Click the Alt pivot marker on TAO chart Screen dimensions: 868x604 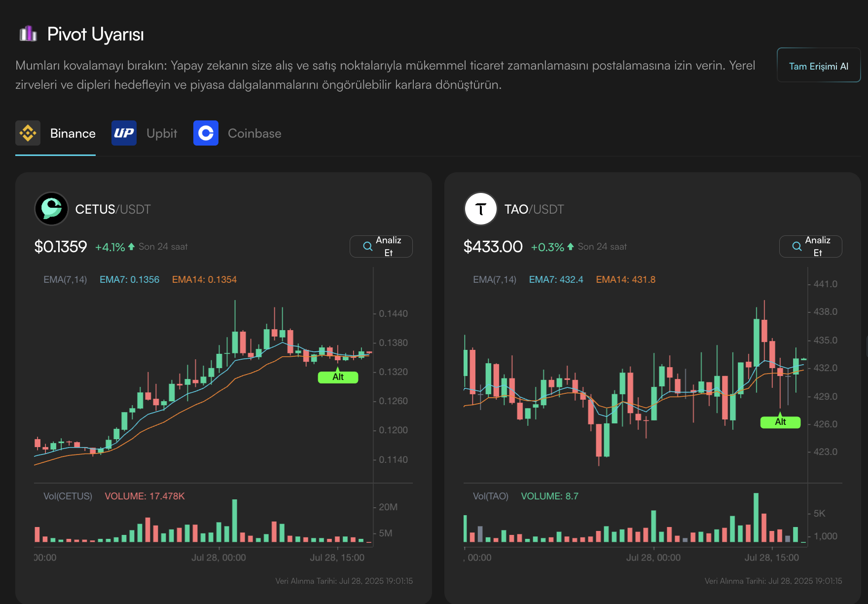(x=780, y=422)
